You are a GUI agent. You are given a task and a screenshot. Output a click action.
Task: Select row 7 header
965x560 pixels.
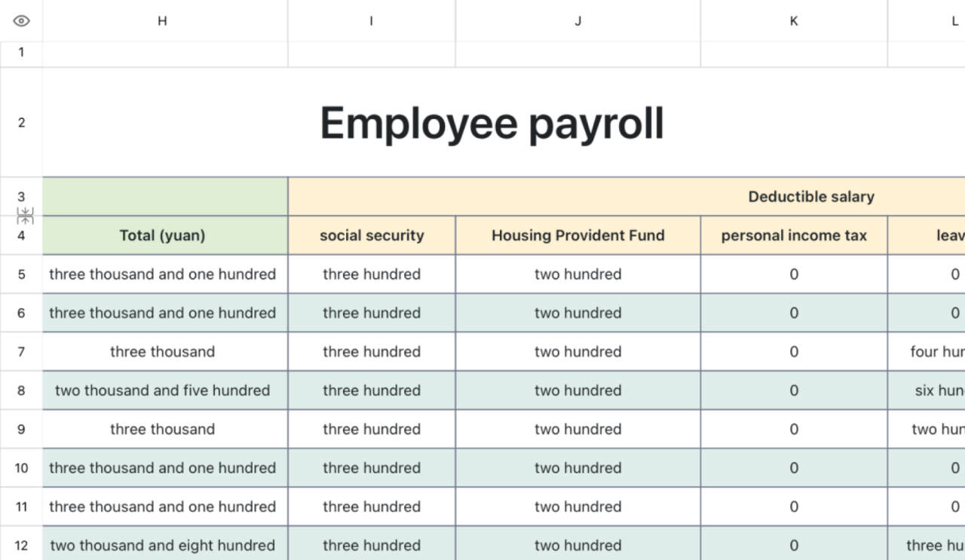tap(21, 352)
